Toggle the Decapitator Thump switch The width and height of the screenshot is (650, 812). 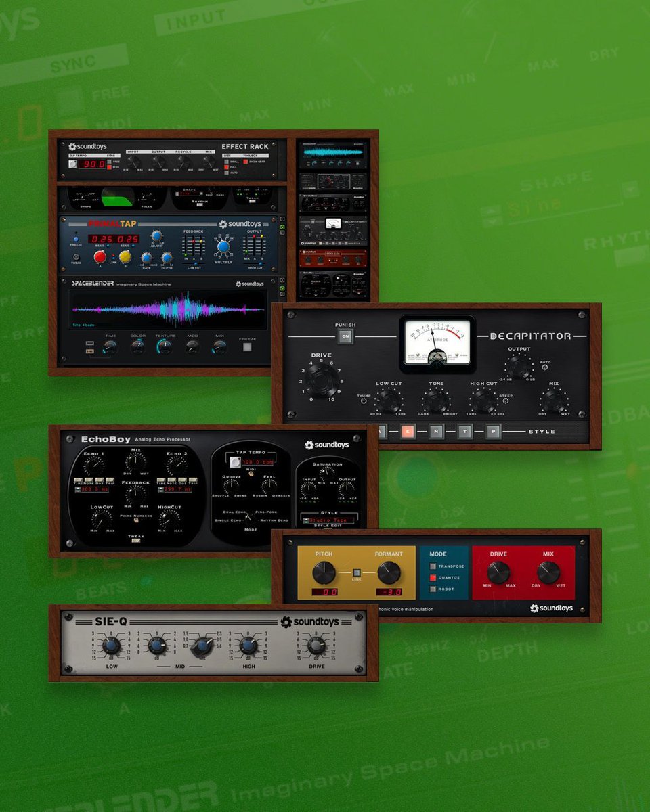point(363,400)
